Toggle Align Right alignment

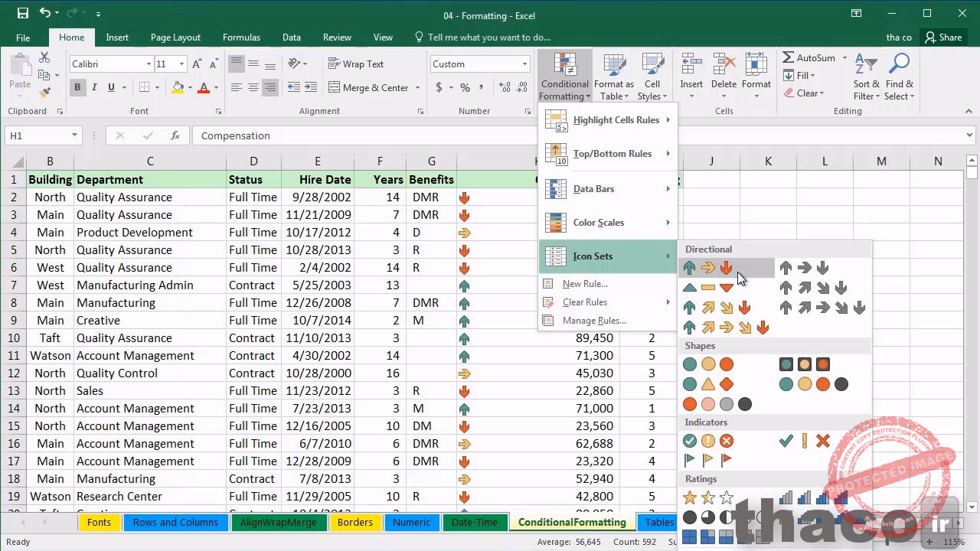point(269,88)
